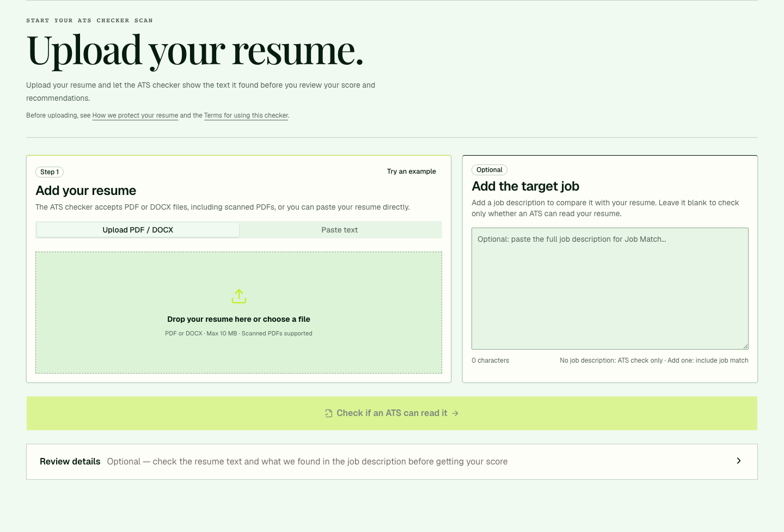Click the textarea resize handle corner
Screen dimensions: 784x532
click(x=745, y=346)
